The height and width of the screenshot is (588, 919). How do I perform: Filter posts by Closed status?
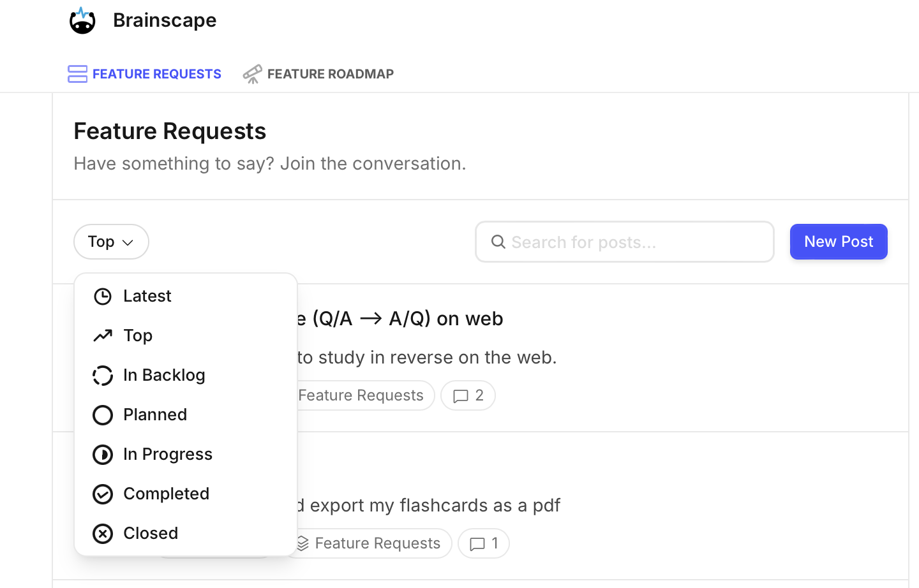[186, 533]
